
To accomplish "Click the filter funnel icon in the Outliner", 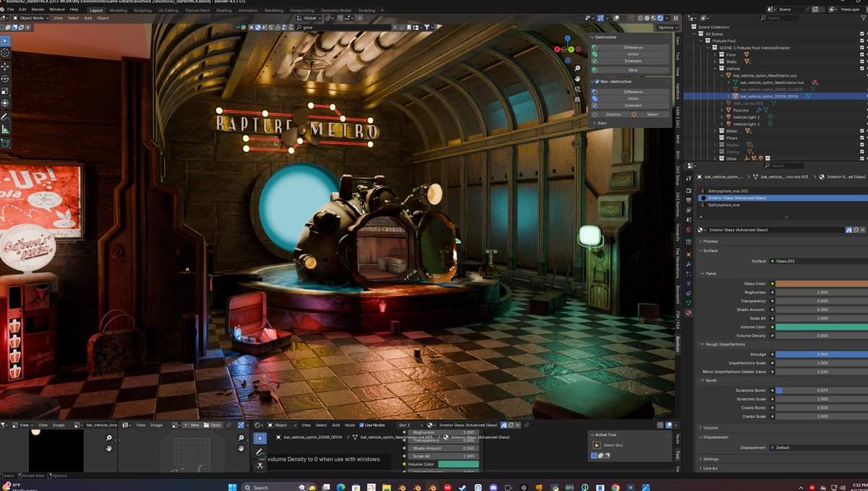I will click(x=864, y=17).
